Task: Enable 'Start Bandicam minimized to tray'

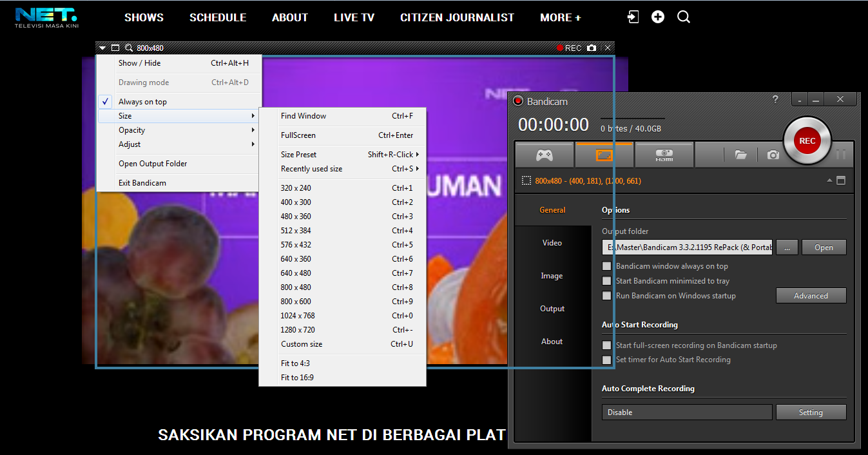Action: 606,281
